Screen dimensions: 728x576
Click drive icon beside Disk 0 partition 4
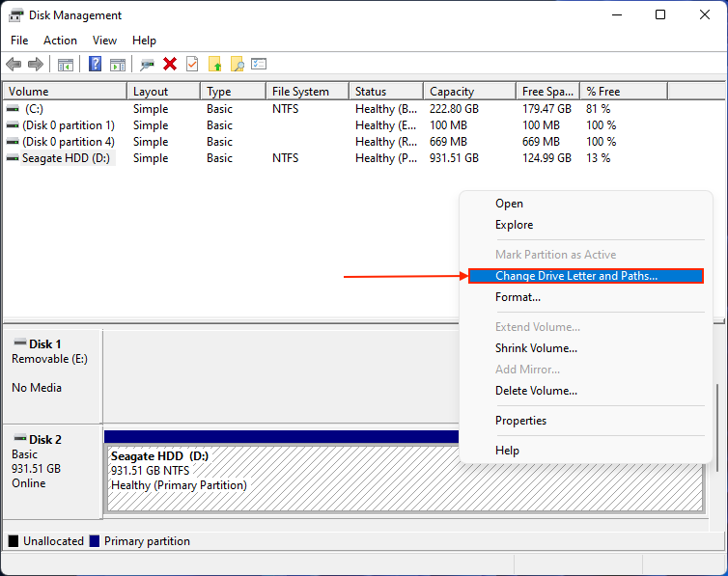[x=13, y=142]
